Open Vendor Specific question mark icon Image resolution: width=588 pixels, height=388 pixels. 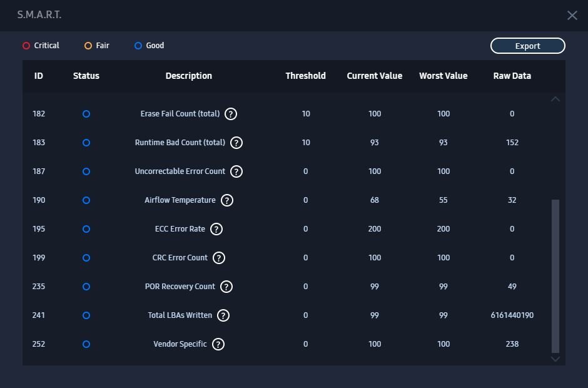[218, 344]
